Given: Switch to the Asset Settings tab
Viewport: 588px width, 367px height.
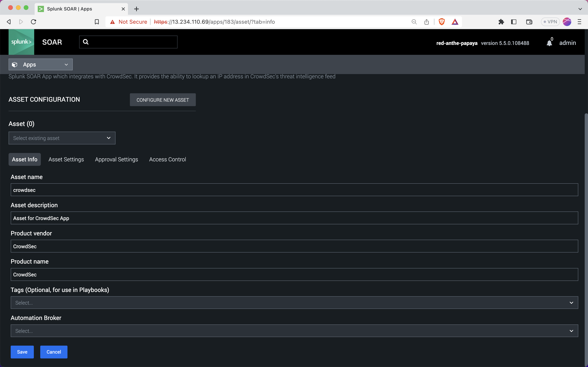Looking at the screenshot, I should [x=66, y=159].
